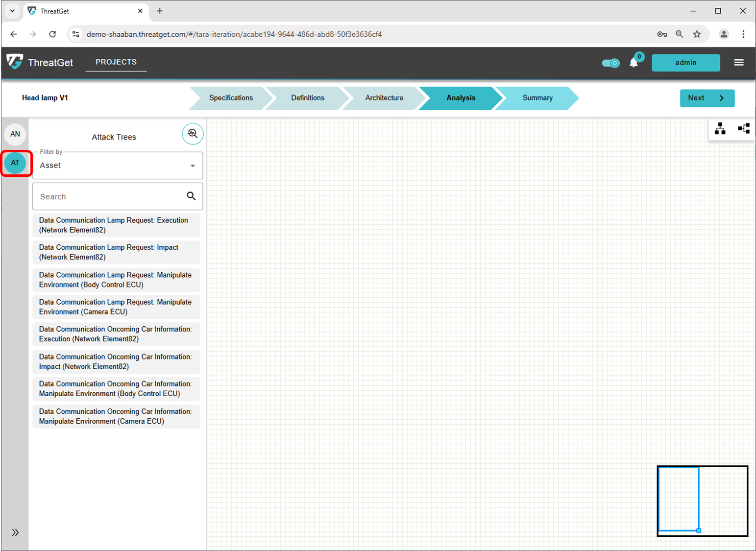The height and width of the screenshot is (551, 756).
Task: Open the Filter by Asset dropdown
Action: 118,166
